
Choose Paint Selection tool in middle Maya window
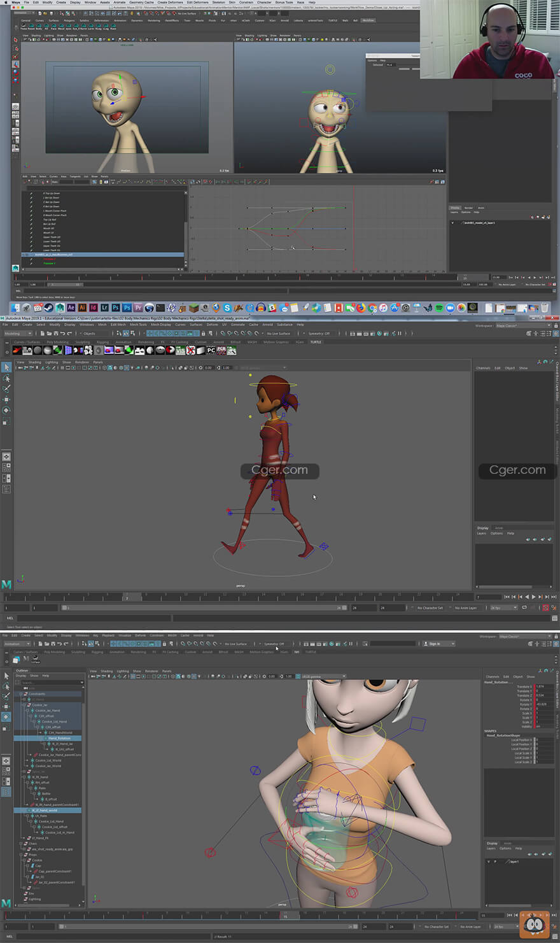tap(6, 388)
